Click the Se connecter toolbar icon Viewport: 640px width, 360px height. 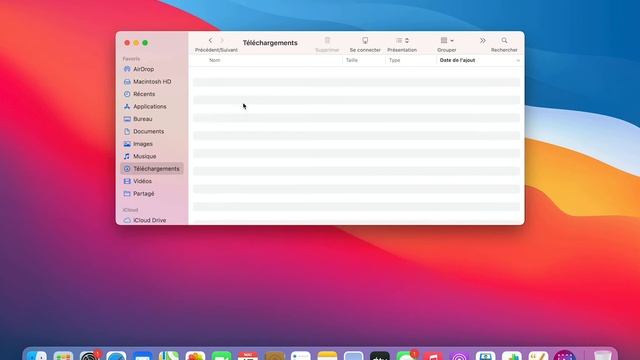point(365,40)
